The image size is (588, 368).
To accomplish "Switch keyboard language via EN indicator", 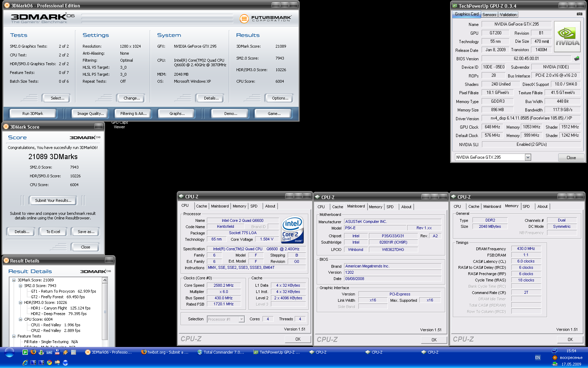I will point(538,357).
